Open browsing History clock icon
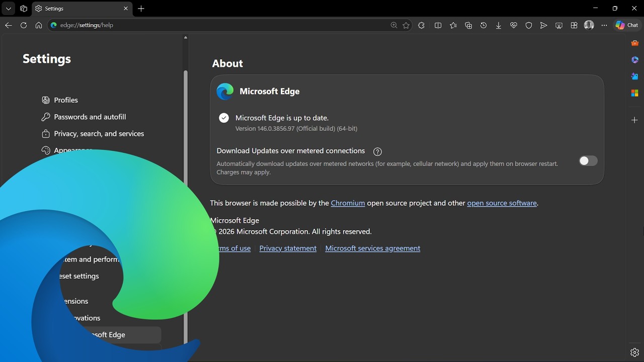Image resolution: width=644 pixels, height=362 pixels. click(484, 25)
